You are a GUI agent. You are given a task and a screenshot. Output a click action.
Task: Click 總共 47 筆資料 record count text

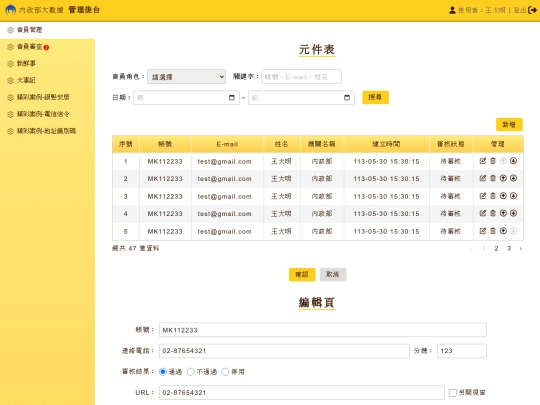pos(136,248)
